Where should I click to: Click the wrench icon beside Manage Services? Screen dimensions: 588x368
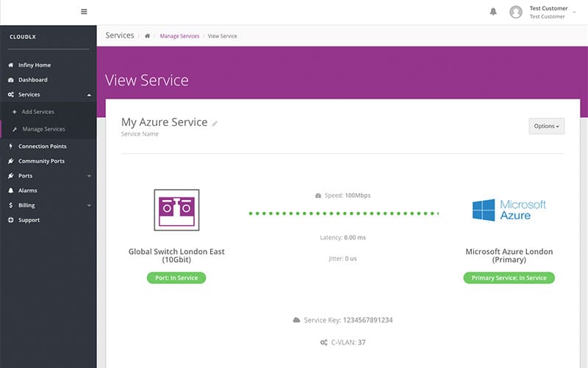tap(14, 130)
